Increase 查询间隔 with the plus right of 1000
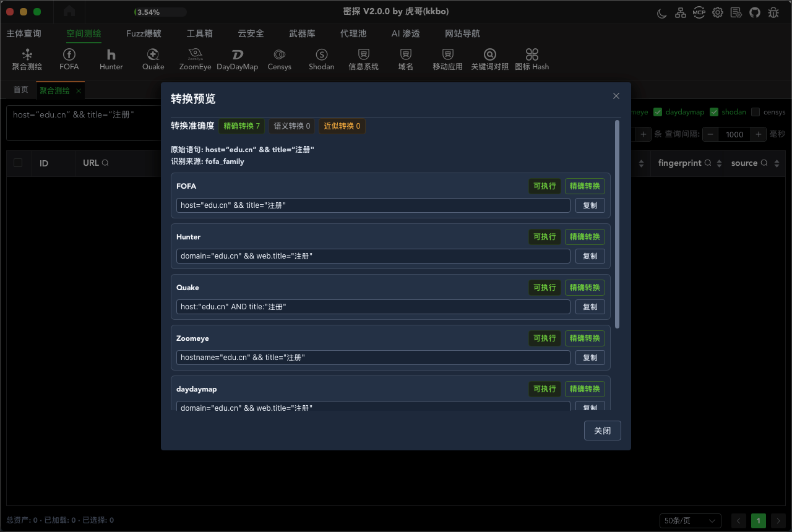The height and width of the screenshot is (532, 792). 759,134
